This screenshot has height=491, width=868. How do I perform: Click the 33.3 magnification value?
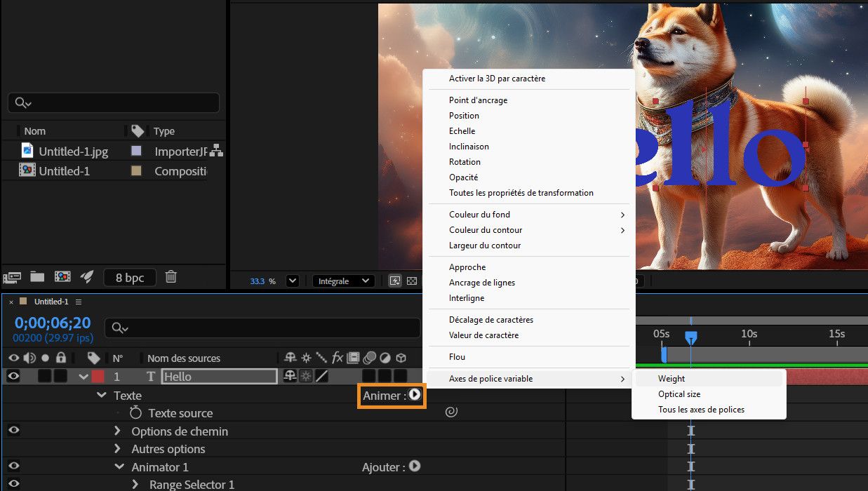pyautogui.click(x=258, y=281)
